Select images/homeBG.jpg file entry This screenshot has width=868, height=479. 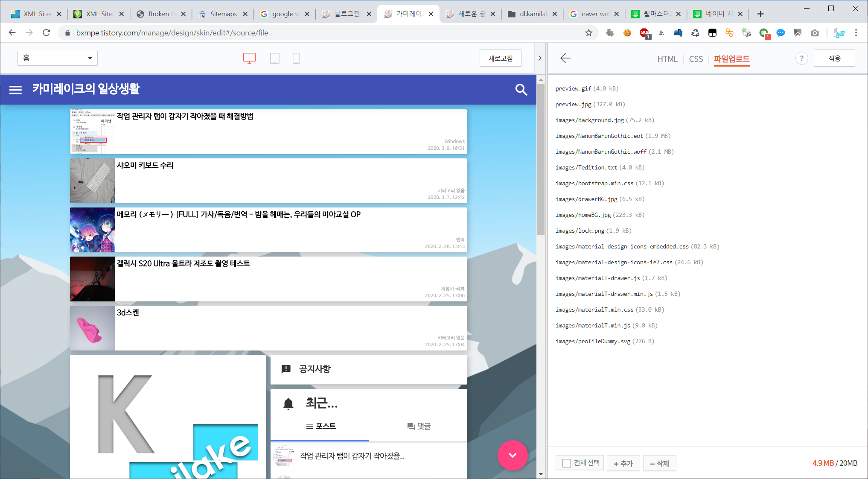(583, 215)
